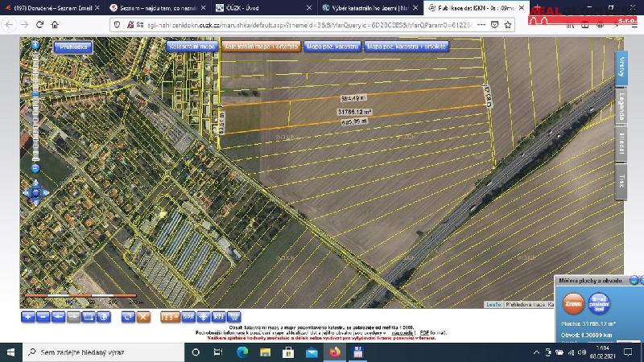The image size is (644, 362).
Task: Expand the Legenda side panel
Action: tap(621, 106)
